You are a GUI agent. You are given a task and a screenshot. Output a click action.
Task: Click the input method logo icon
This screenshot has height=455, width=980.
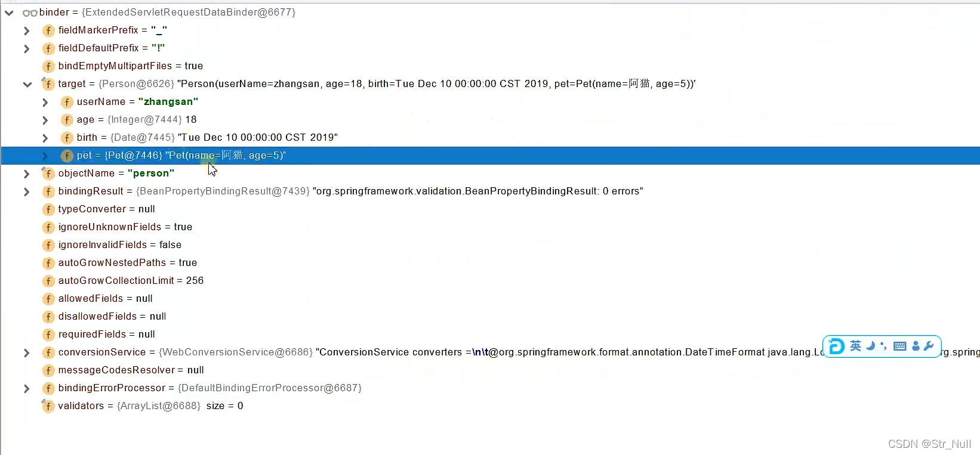tap(837, 346)
